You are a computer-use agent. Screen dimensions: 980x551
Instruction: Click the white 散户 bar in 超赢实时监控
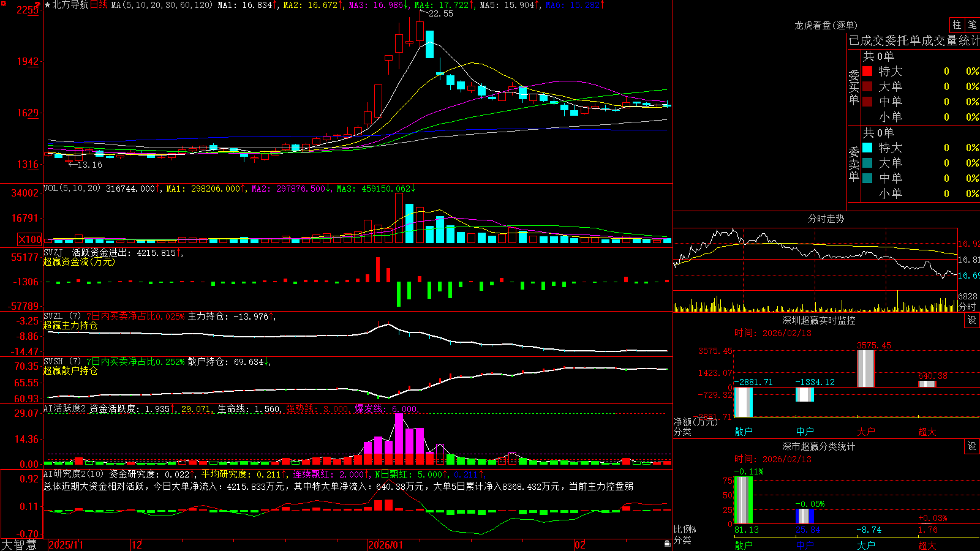coord(743,402)
